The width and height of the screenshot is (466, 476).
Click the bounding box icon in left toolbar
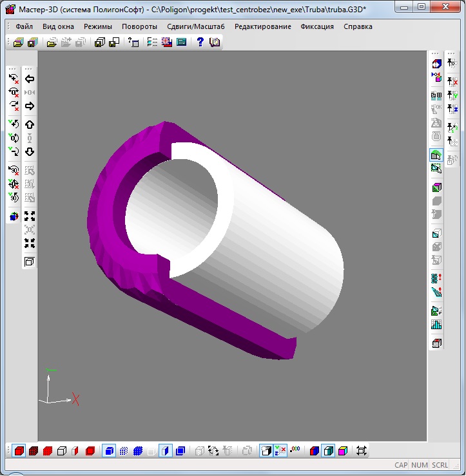pos(30,262)
